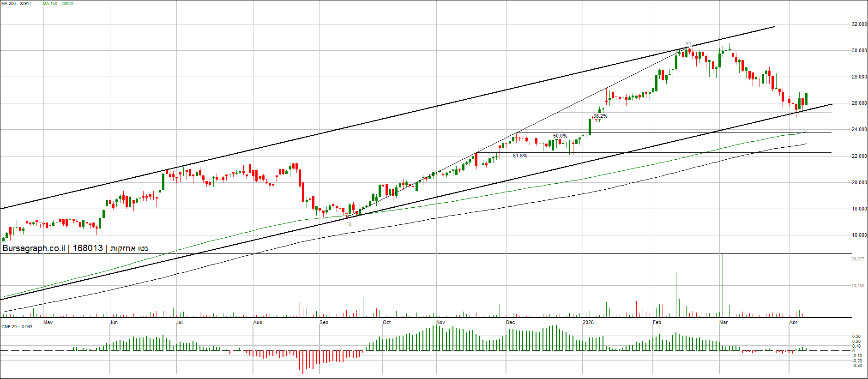Select the 26,000 price axis label

(859, 103)
